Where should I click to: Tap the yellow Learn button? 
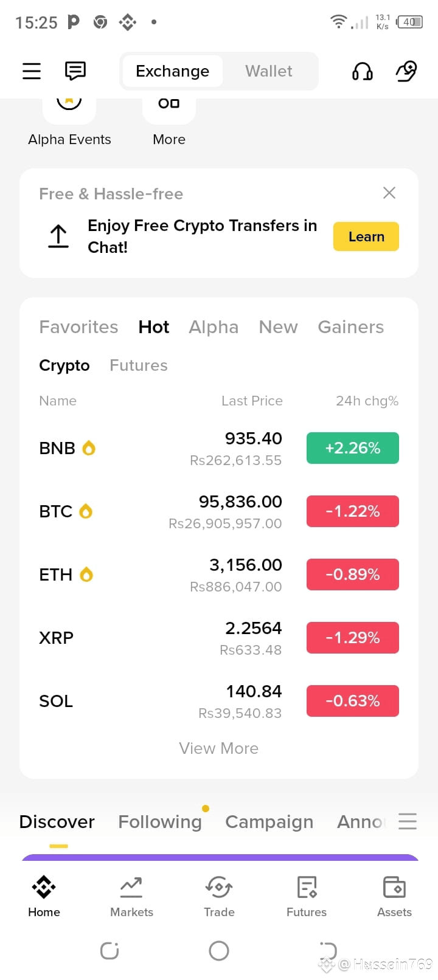(366, 236)
